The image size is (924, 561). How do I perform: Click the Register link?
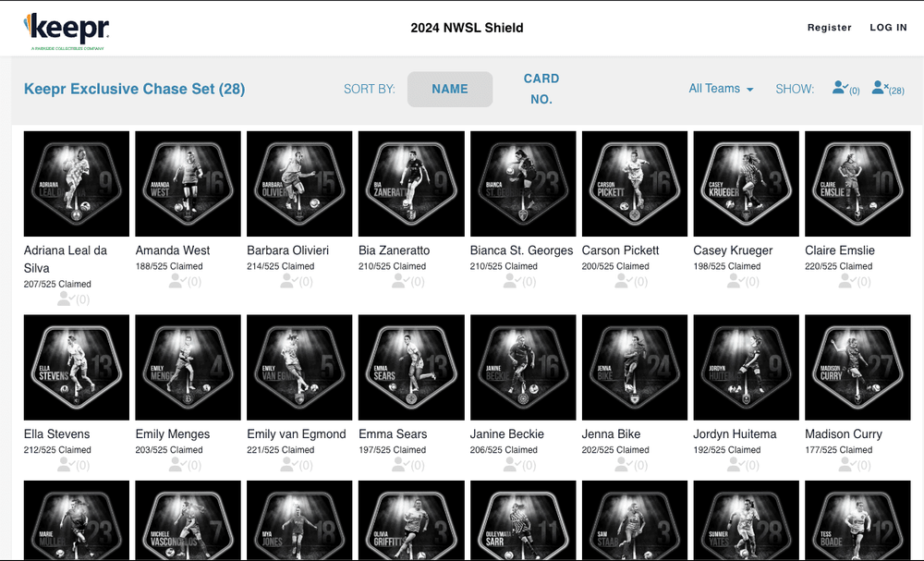click(829, 28)
